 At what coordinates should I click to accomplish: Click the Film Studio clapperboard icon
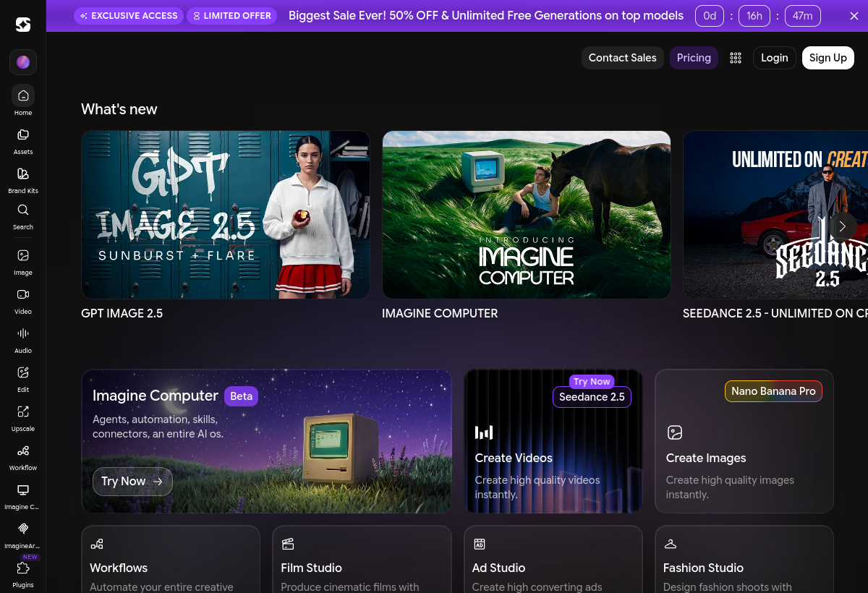point(288,544)
